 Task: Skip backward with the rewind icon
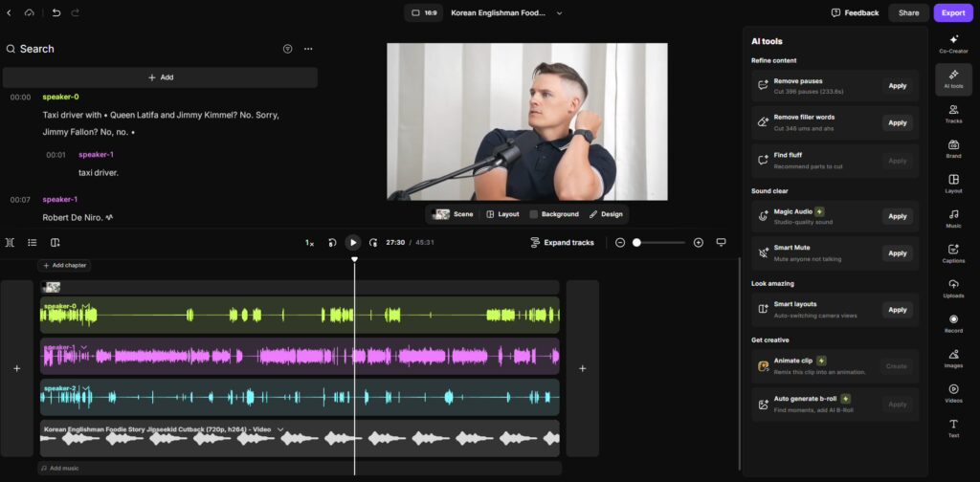click(x=332, y=242)
